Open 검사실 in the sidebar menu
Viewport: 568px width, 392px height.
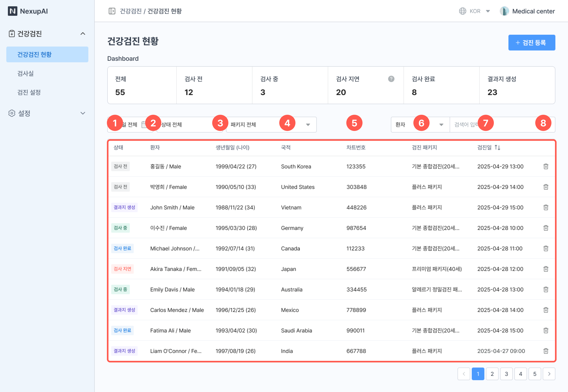point(26,73)
